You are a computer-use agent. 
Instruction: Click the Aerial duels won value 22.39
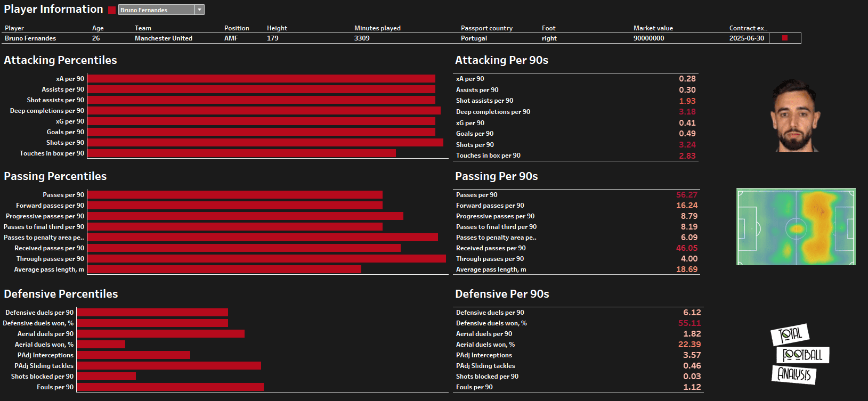[x=689, y=345]
